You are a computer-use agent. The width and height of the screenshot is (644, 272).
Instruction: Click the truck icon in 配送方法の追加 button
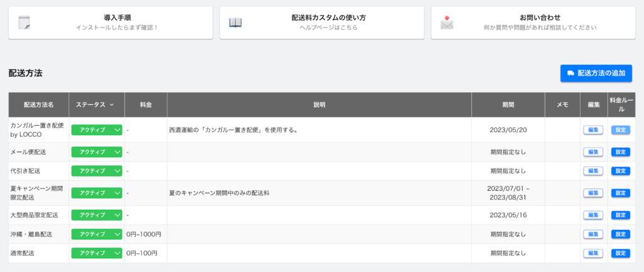(x=570, y=73)
